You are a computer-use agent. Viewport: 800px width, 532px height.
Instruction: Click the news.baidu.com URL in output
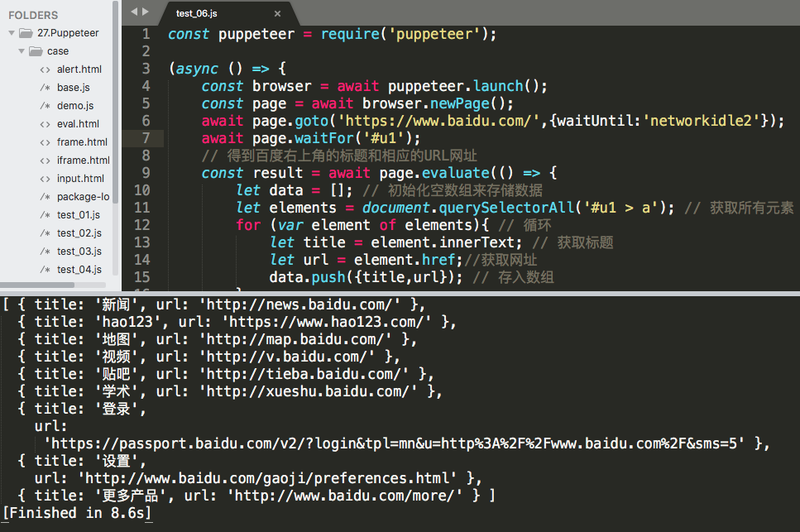coord(299,305)
